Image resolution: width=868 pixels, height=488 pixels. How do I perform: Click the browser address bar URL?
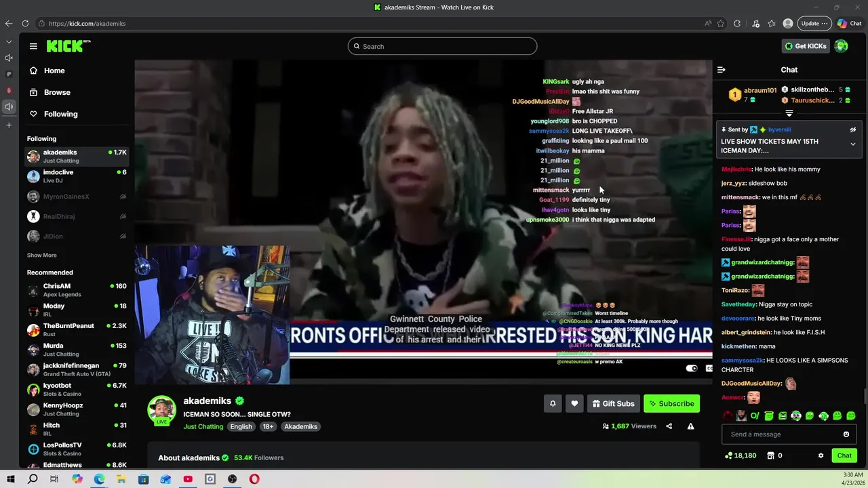[x=87, y=23]
